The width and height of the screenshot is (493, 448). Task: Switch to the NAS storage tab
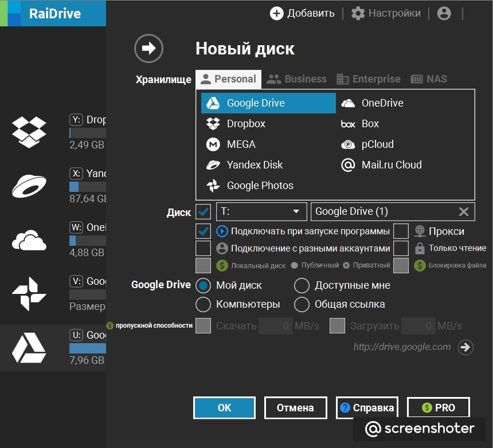tap(429, 79)
